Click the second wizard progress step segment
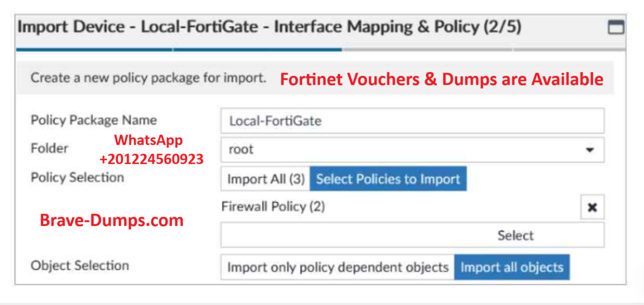The height and width of the screenshot is (305, 644). pos(257,49)
